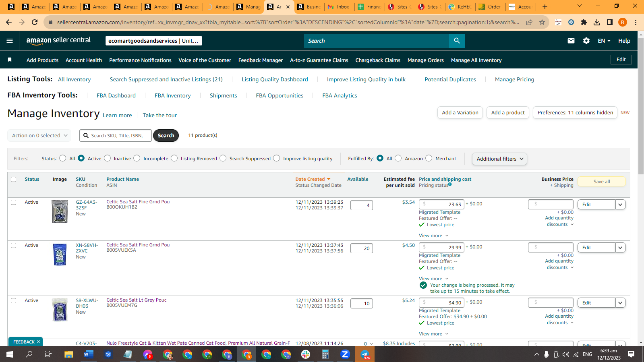Screen dimensions: 644x362
Task: Select the checkbox for SKU GZ-64A3-3ZSF
Action: click(14, 202)
